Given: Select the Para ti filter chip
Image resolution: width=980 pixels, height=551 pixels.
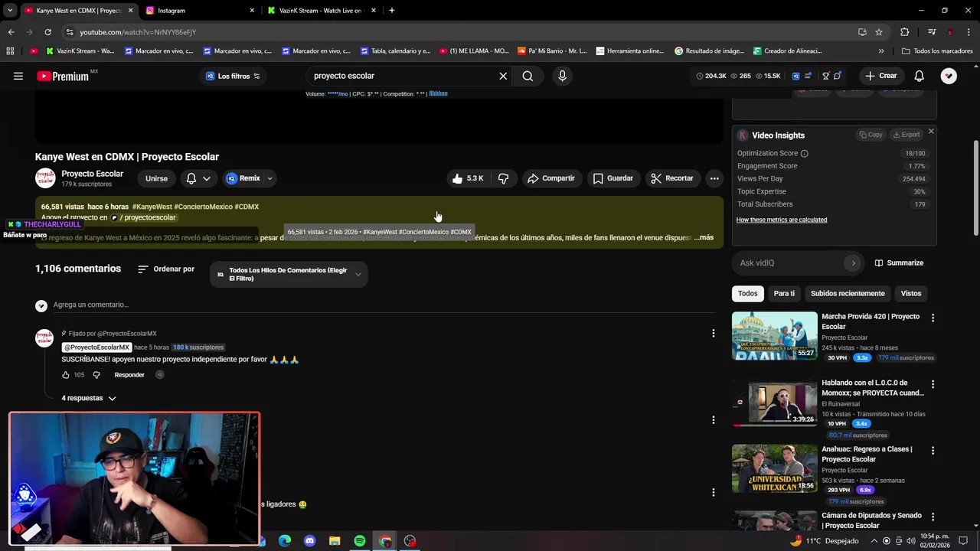Looking at the screenshot, I should [784, 294].
